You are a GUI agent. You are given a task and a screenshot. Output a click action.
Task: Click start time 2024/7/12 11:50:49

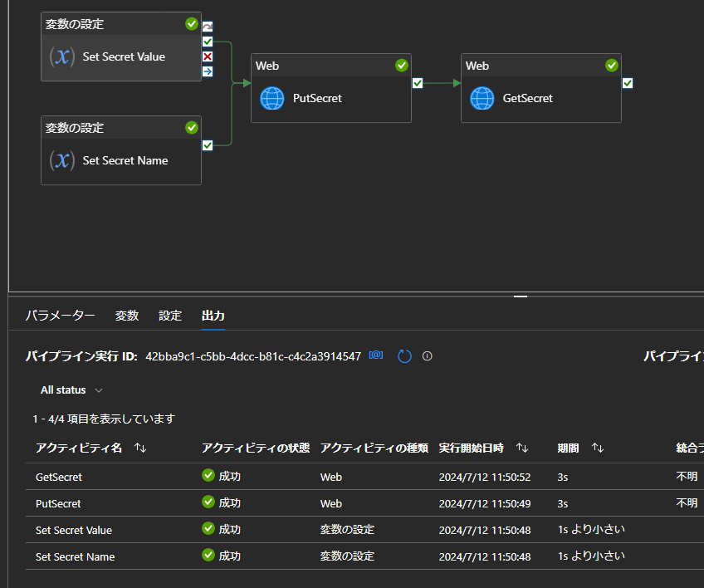tap(485, 503)
